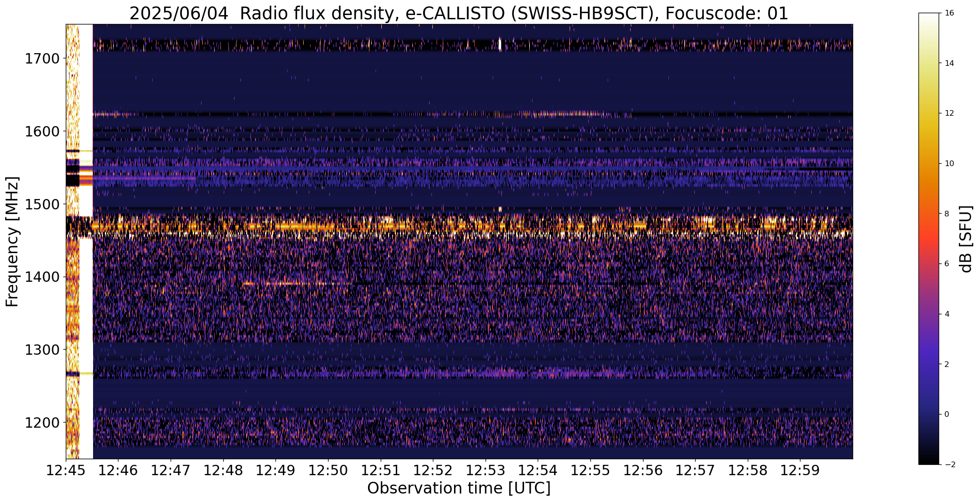This screenshot has width=980, height=502.
Task: Click the 1300 frequency tick label
Action: pos(42,350)
